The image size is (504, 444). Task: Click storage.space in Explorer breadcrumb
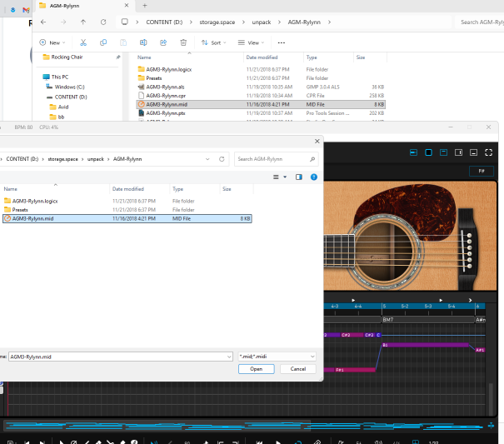217,22
